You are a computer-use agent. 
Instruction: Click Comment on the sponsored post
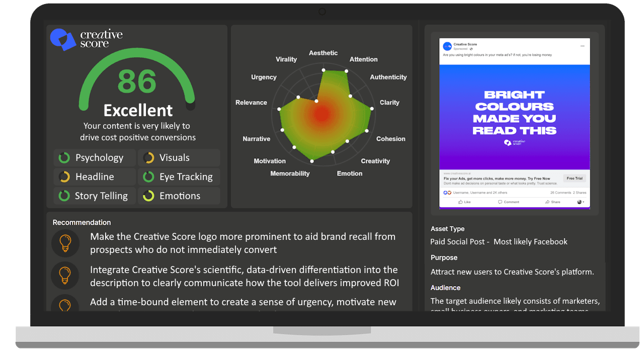tap(509, 202)
